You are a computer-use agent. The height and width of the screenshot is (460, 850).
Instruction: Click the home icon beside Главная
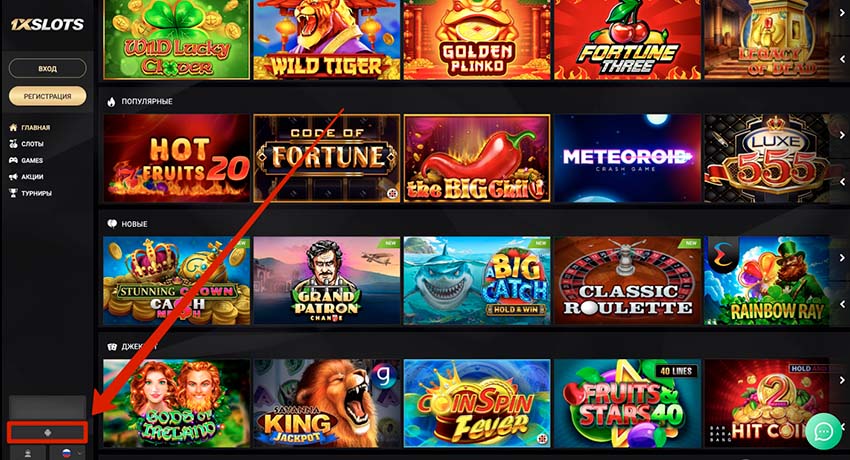(x=14, y=127)
